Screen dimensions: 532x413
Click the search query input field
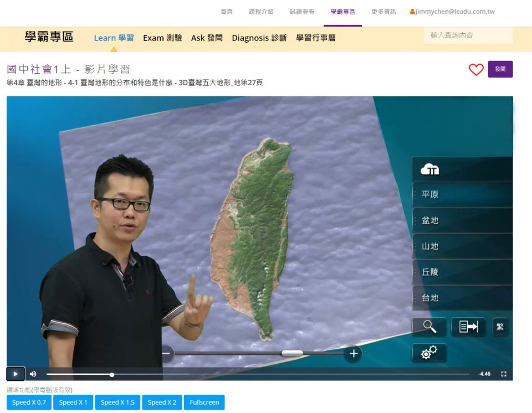pyautogui.click(x=468, y=35)
